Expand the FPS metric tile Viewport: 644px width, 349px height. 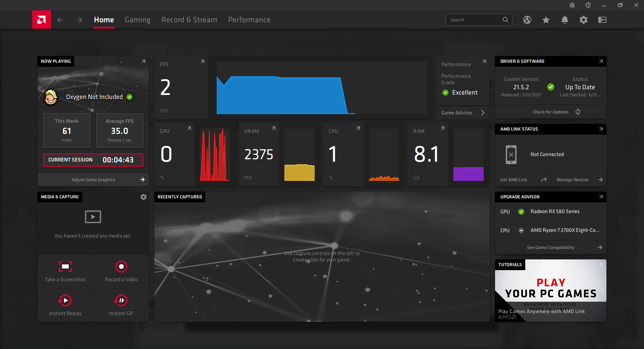202,61
